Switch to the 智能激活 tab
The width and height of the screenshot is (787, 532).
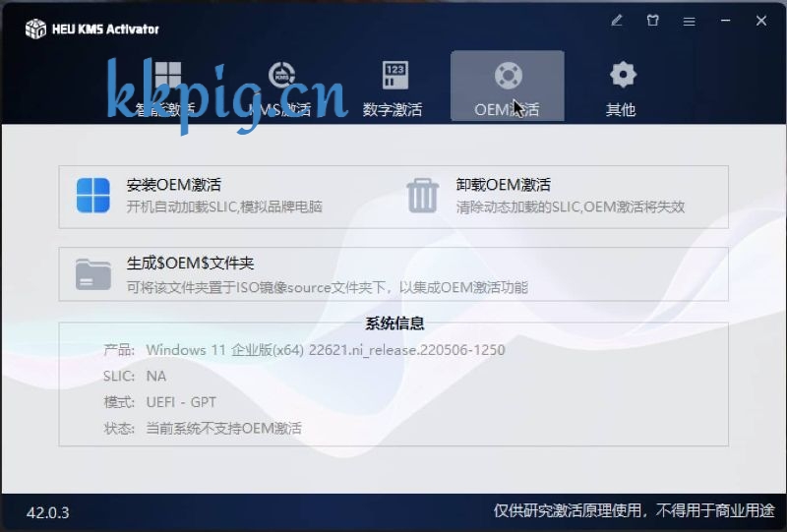point(165,87)
